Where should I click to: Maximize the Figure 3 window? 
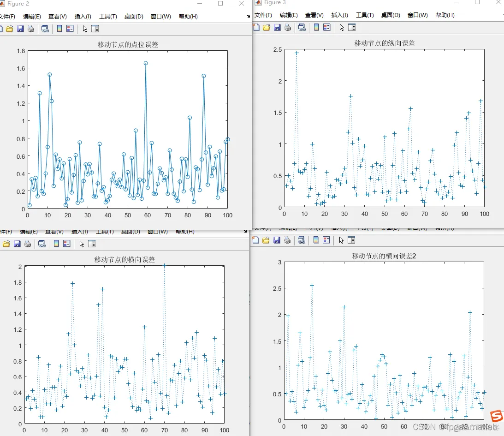coord(477,2)
